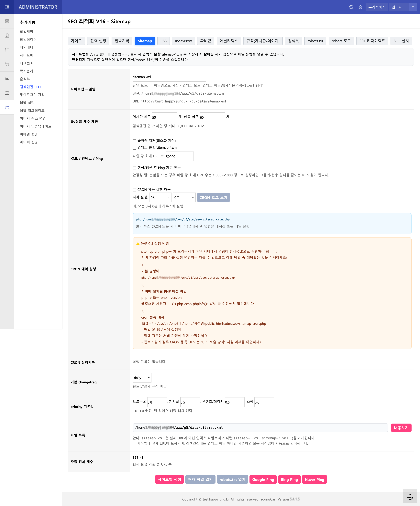Open the statistics chart sidebar icon
The image size is (420, 506).
[x=7, y=79]
